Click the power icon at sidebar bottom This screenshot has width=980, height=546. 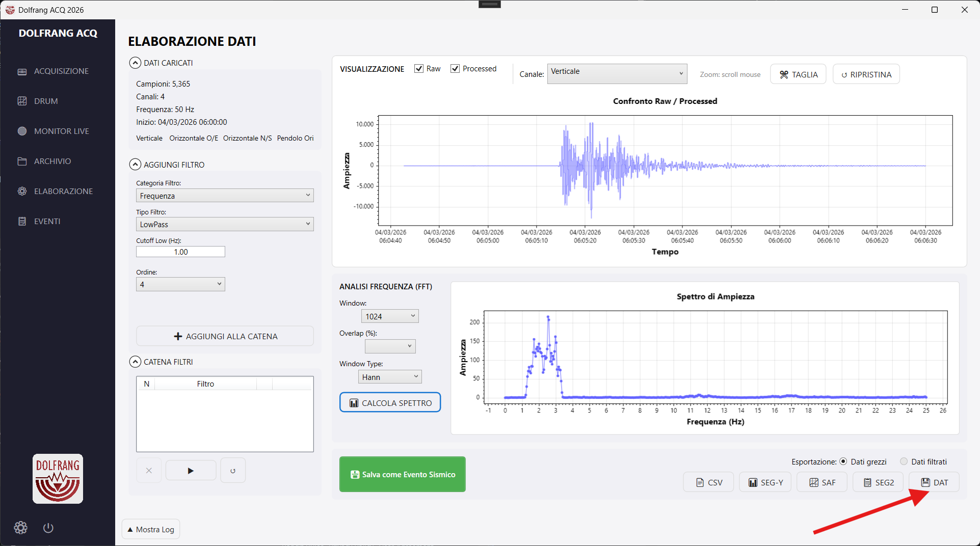click(48, 528)
